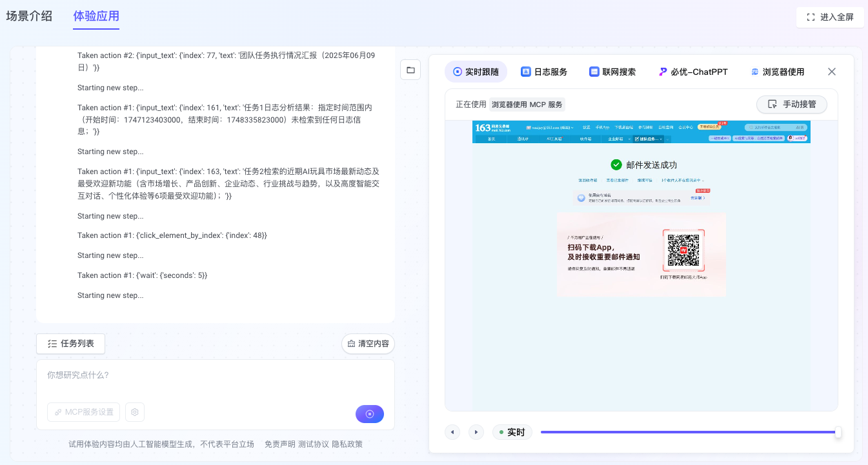This screenshot has width=868, height=465.
Task: Click the 查看已发邮件 link
Action: (617, 181)
